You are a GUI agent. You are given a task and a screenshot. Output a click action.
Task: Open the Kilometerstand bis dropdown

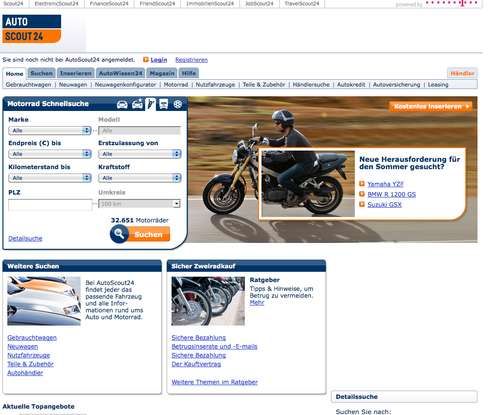pos(50,178)
